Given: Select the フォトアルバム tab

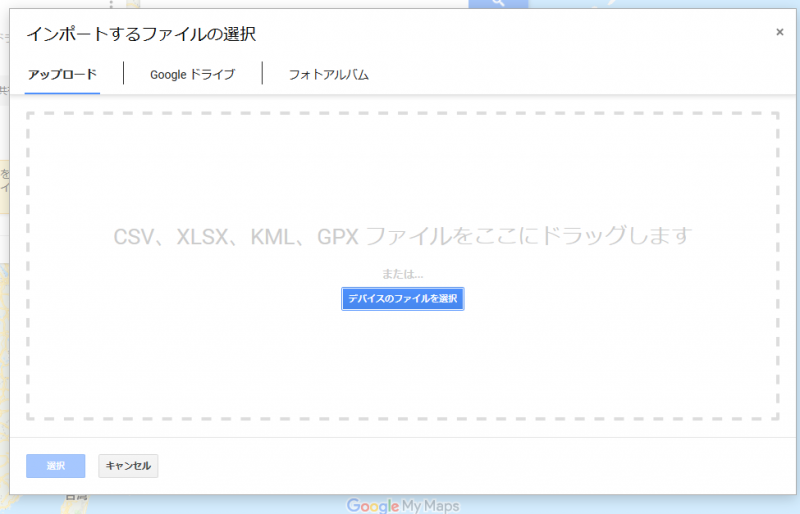Looking at the screenshot, I should 328,75.
